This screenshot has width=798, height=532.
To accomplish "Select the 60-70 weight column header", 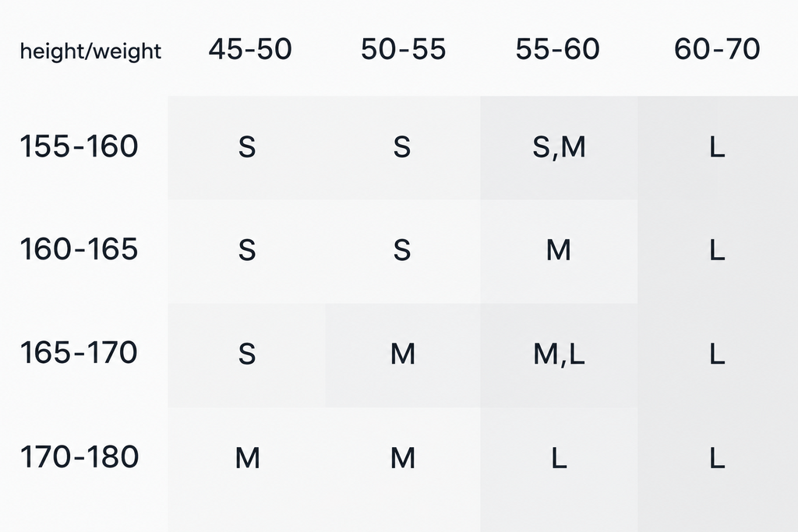I will click(x=717, y=49).
